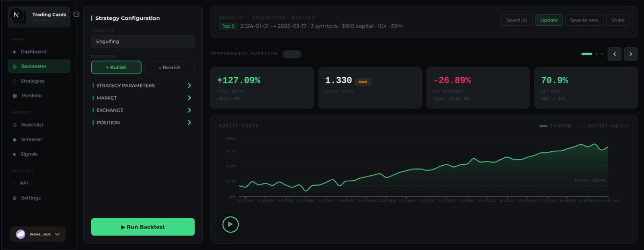Screen dimensions: 644x250
Task: Click the second page indicator dot
Action: tap(597, 54)
